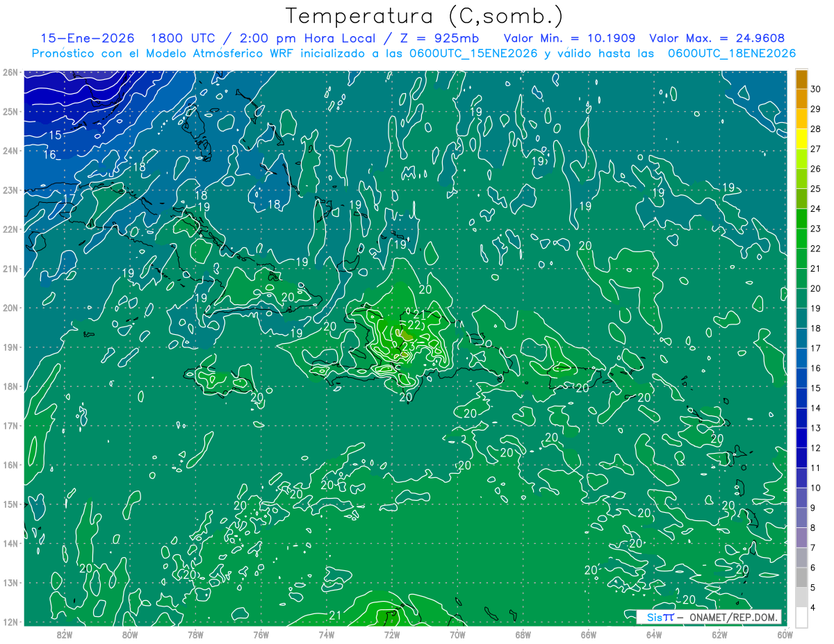834x644 pixels.
Task: Pick bright green legend swatch between 22 and 23
Action: click(x=801, y=238)
